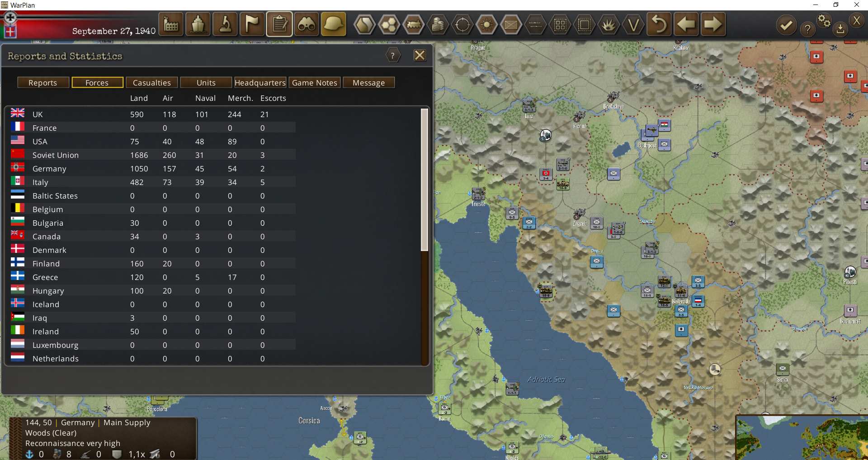
Task: View the Game Notes tab
Action: (x=315, y=83)
